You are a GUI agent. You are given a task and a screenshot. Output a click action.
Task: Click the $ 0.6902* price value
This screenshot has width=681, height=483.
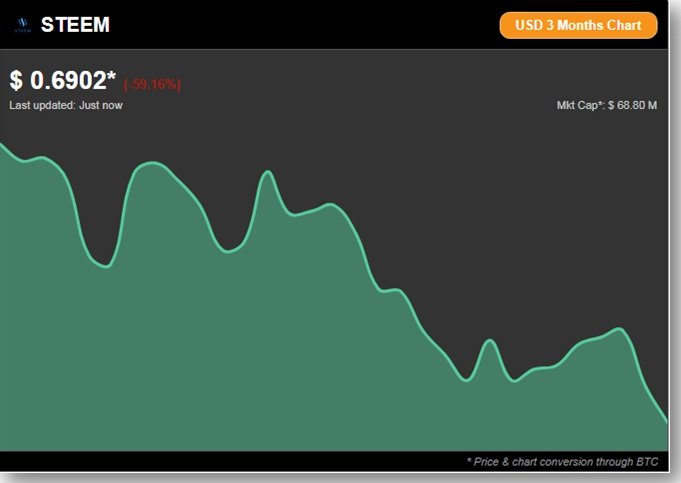(63, 80)
